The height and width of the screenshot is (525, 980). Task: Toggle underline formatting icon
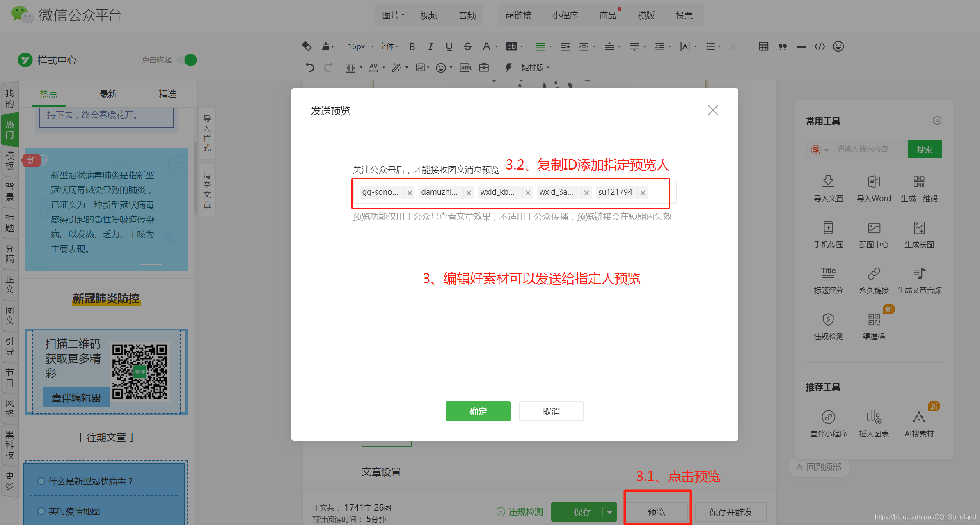tap(449, 46)
